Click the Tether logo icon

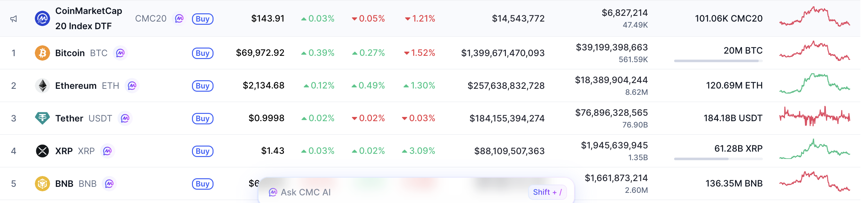pyautogui.click(x=42, y=118)
